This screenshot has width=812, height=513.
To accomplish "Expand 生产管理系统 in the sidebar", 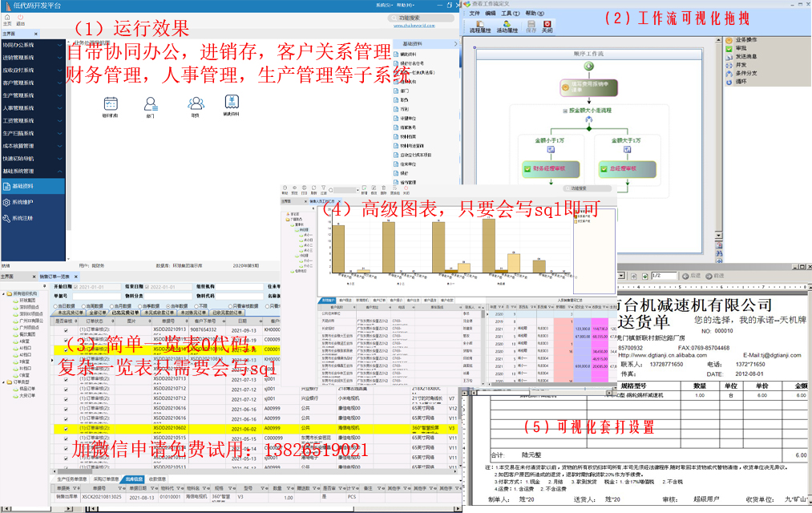I will pos(32,95).
